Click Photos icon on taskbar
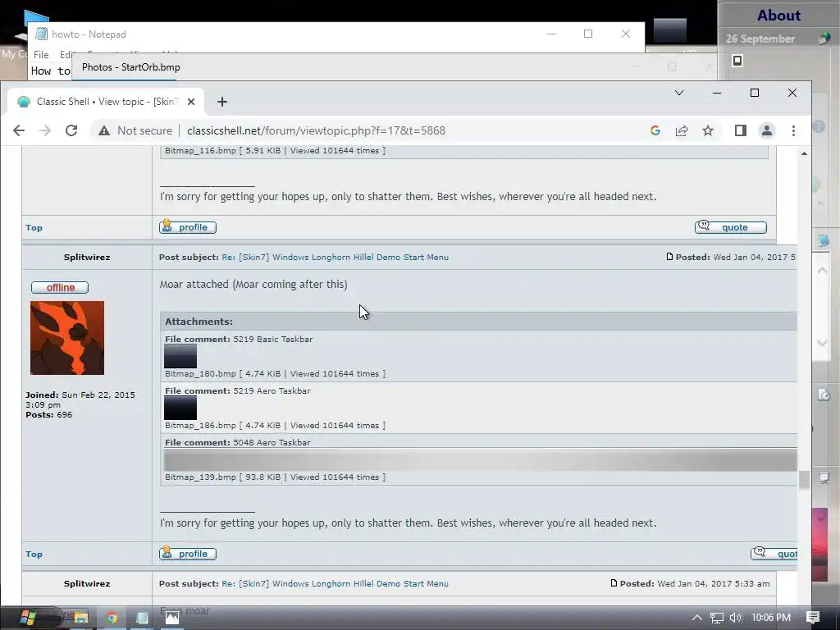 (172, 618)
